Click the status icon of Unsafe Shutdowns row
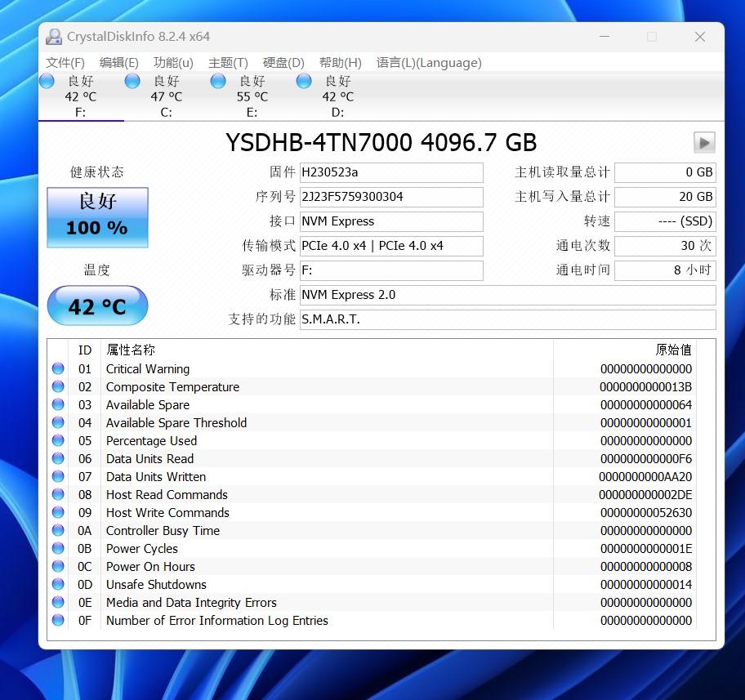745x700 pixels. 58,584
